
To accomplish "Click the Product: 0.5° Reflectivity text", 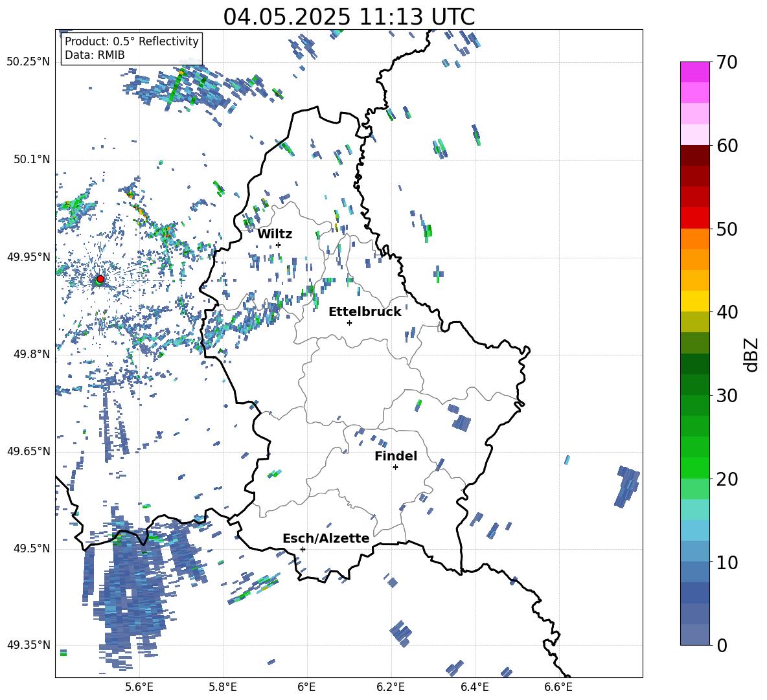I will click(x=132, y=41).
